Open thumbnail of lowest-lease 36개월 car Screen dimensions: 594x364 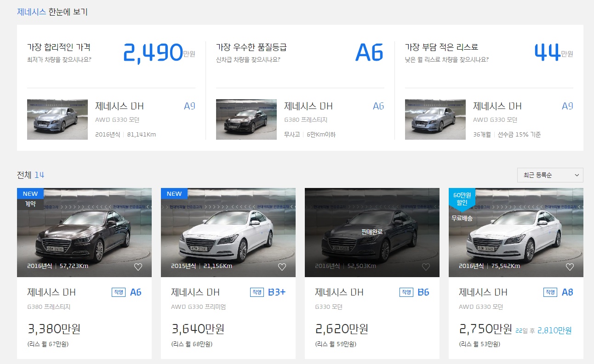point(435,119)
